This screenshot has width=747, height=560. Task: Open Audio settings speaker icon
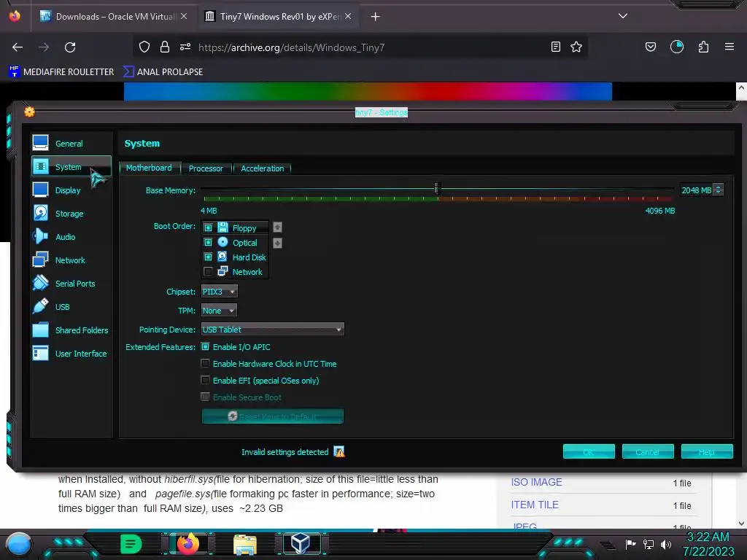(41, 236)
